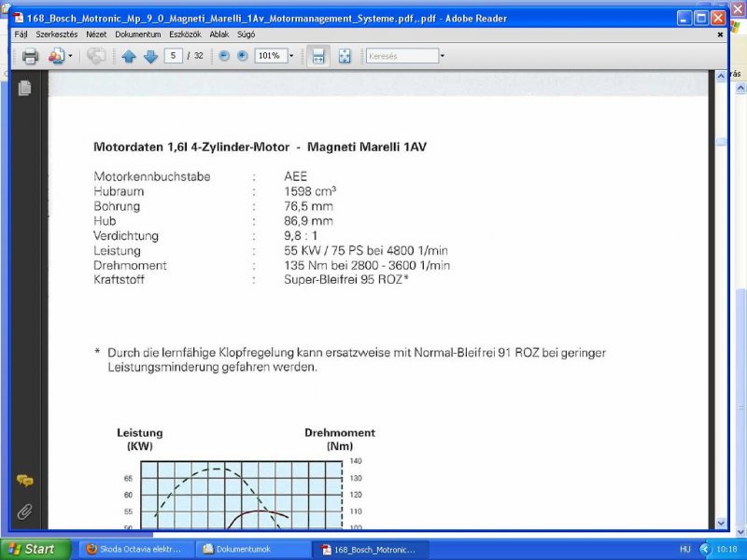
Task: Click the Adobe PDF icon in the title bar
Action: click(x=19, y=18)
